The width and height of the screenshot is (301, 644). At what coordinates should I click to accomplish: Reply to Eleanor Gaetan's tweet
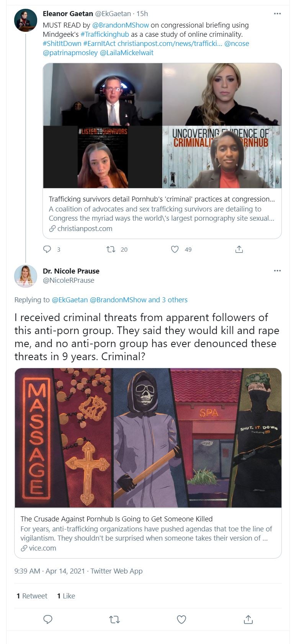[x=47, y=249]
